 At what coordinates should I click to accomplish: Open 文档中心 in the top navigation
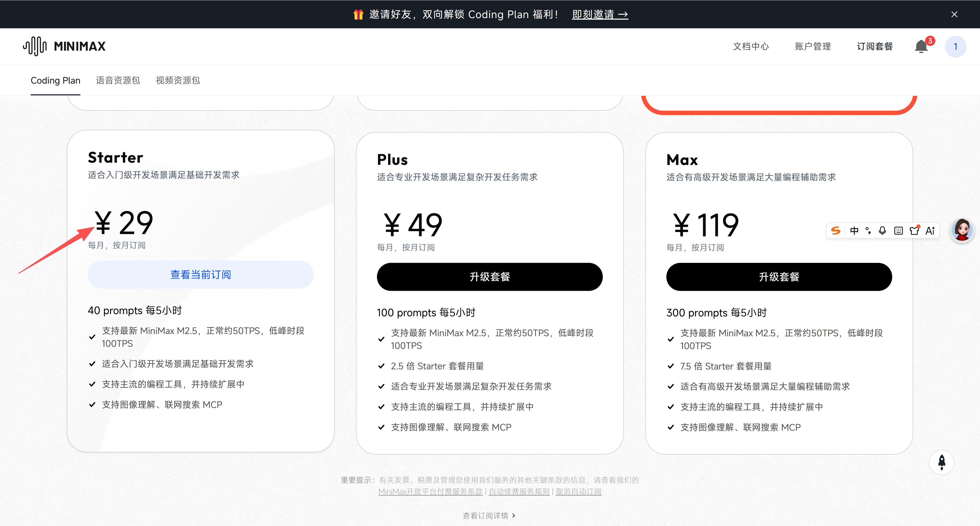(751, 46)
